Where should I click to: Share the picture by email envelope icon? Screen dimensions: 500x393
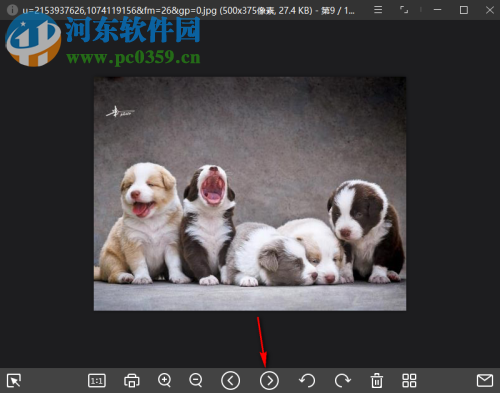pos(485,380)
